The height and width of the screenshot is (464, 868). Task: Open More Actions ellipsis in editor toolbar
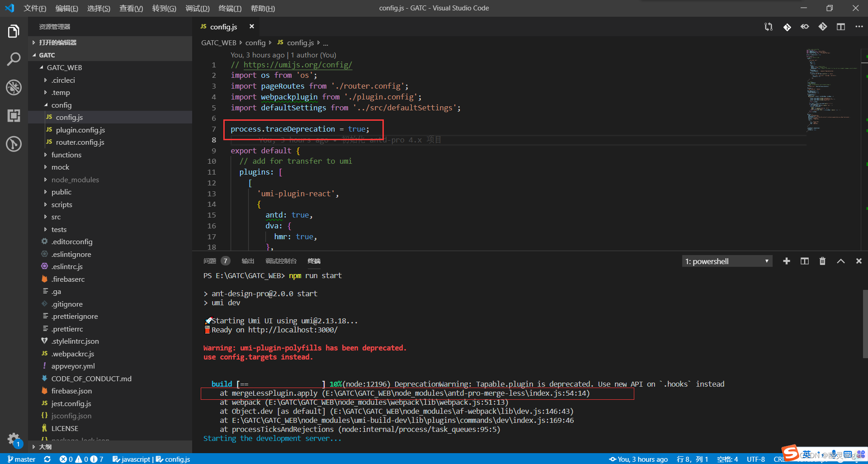click(859, 27)
